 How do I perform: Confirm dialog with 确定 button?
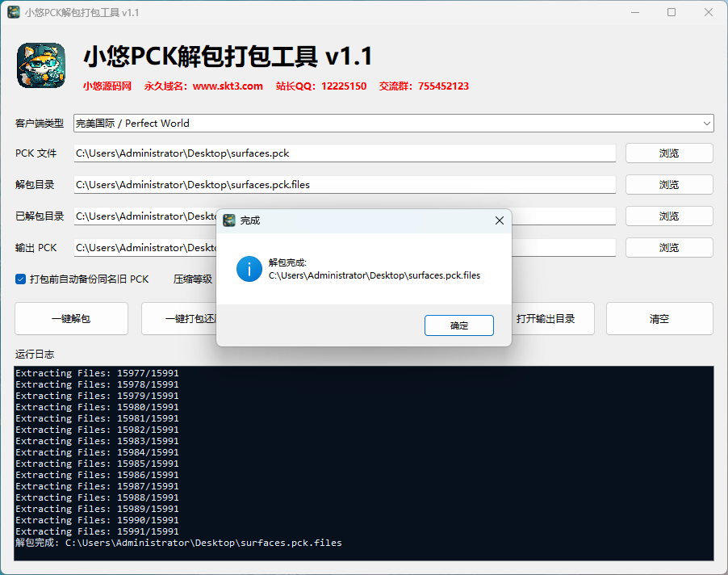[x=458, y=325]
